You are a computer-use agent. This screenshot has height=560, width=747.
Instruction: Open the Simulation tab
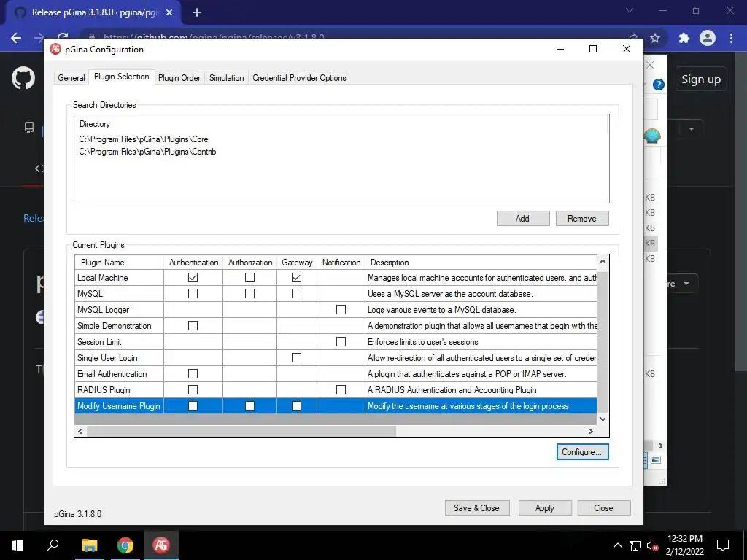coord(227,77)
